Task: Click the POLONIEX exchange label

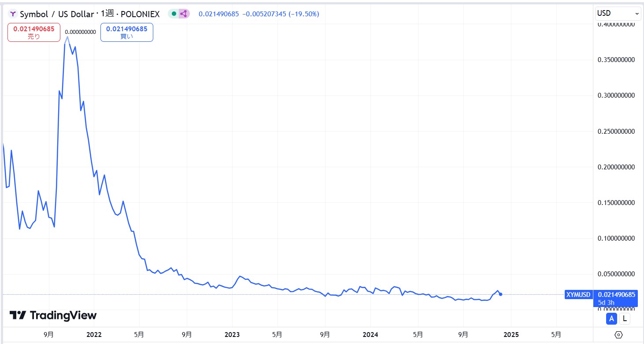Action: [140, 14]
